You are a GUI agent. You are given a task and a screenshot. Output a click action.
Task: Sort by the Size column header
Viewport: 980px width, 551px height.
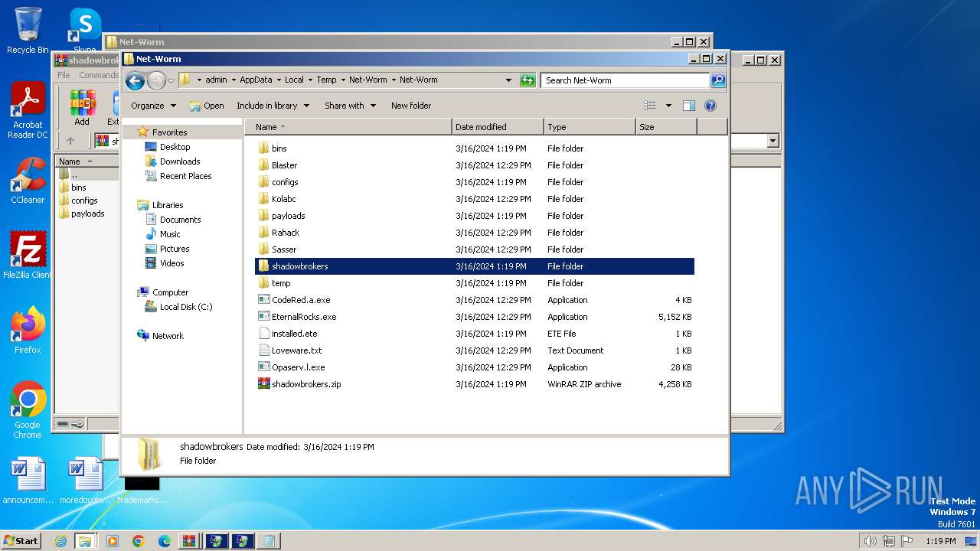tap(666, 127)
